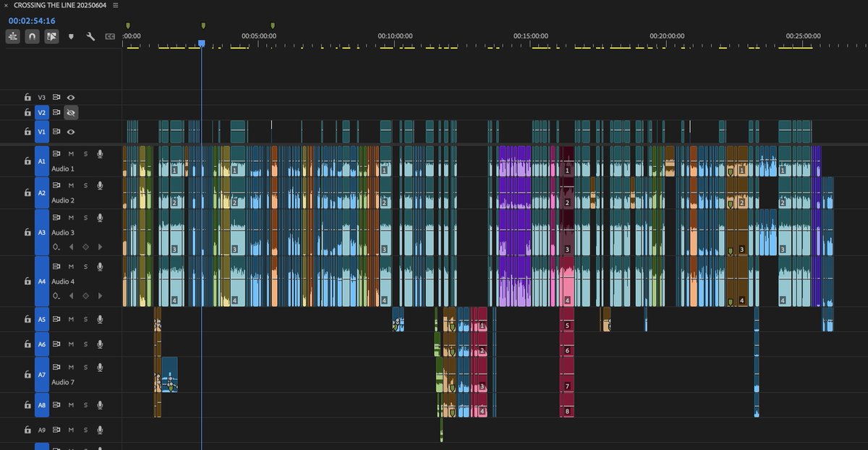Viewport: 868px width, 450px height.
Task: Click the Closed Captions visibility icon
Action: (109, 36)
